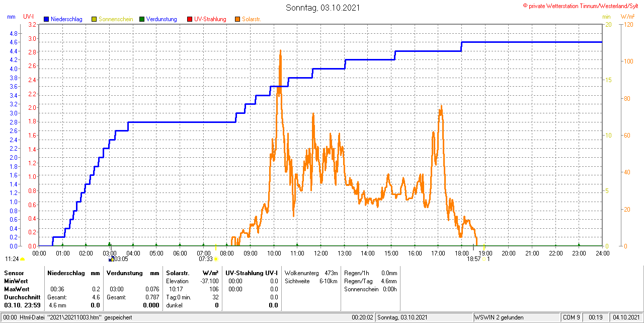Image resolution: width=644 pixels, height=323 pixels.
Task: Click the Regen/Tag 4.6mm entry
Action: (370, 281)
